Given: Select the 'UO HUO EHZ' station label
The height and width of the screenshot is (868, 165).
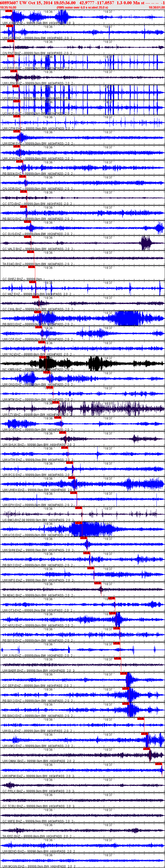Looking at the screenshot, I should point(12,113).
